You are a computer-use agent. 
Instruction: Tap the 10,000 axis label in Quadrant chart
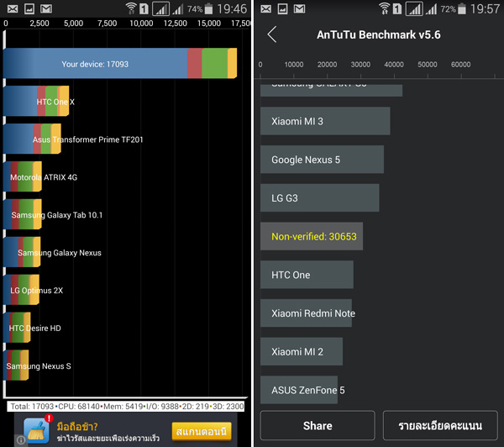tap(141, 24)
